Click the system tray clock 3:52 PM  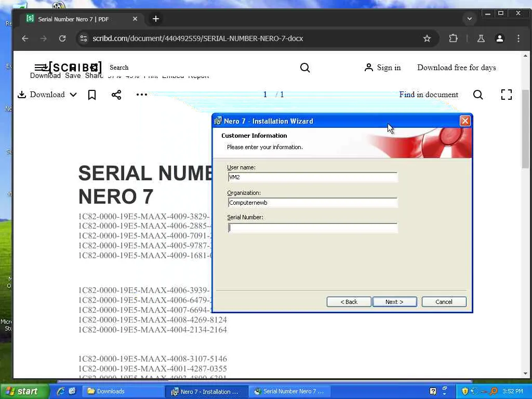pyautogui.click(x=513, y=391)
